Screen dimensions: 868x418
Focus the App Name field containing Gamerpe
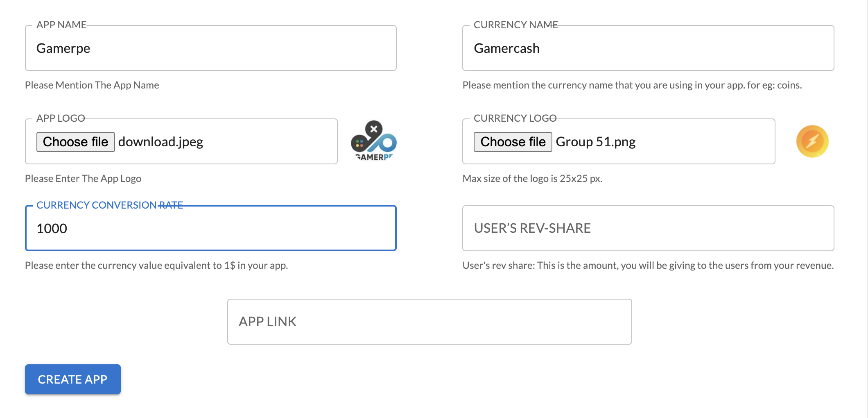click(x=211, y=48)
